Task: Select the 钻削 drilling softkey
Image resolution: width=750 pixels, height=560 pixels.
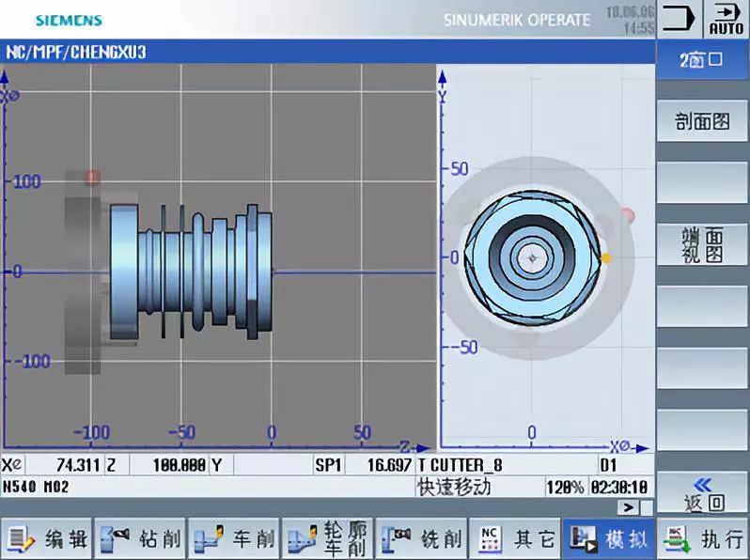Action: pyautogui.click(x=141, y=538)
